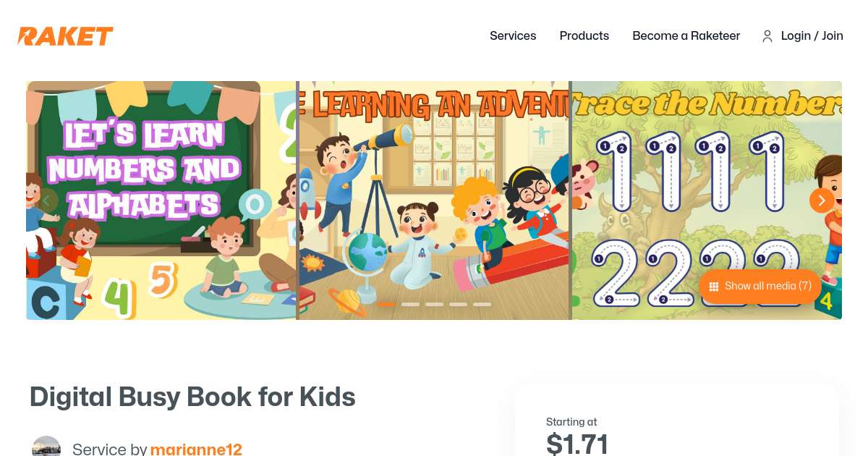Click the grid icon inside Show all media
868x456 pixels.
pos(714,286)
